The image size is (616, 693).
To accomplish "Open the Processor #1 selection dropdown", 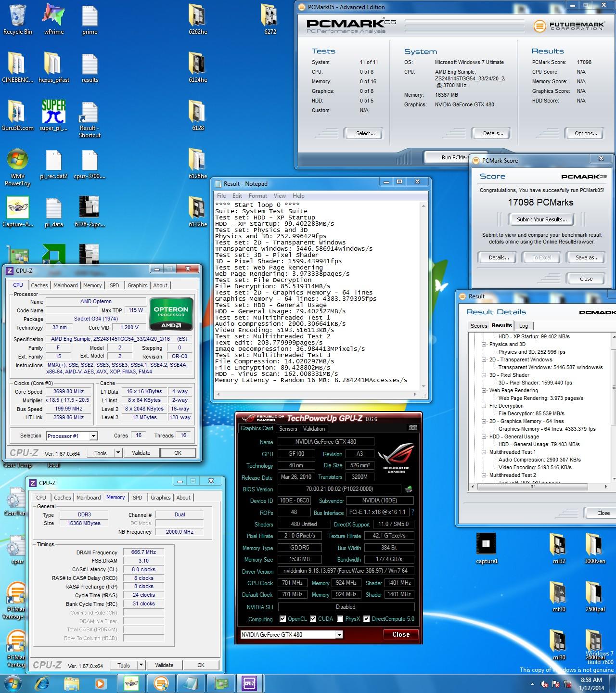I will 93,436.
